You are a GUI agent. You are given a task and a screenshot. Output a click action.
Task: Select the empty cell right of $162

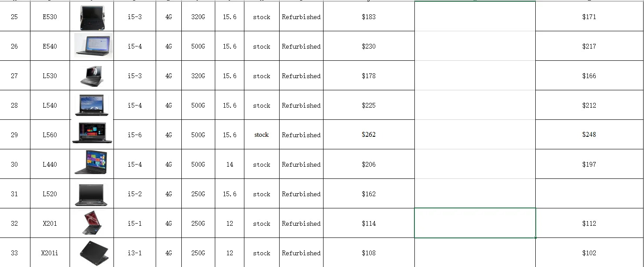(x=474, y=194)
